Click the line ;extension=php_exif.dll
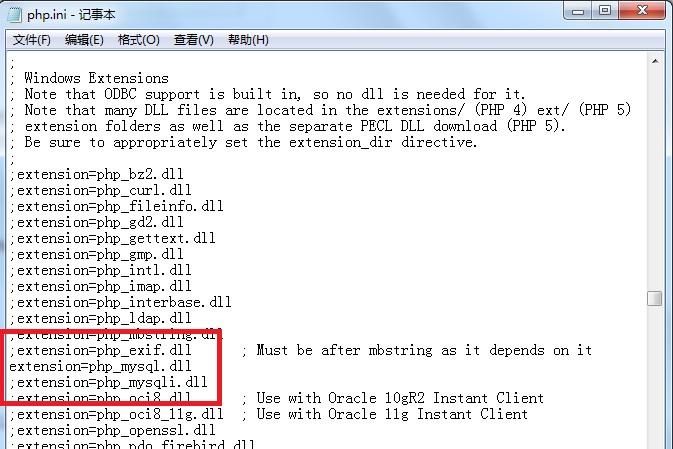Image resolution: width=673 pixels, height=449 pixels. 100,350
